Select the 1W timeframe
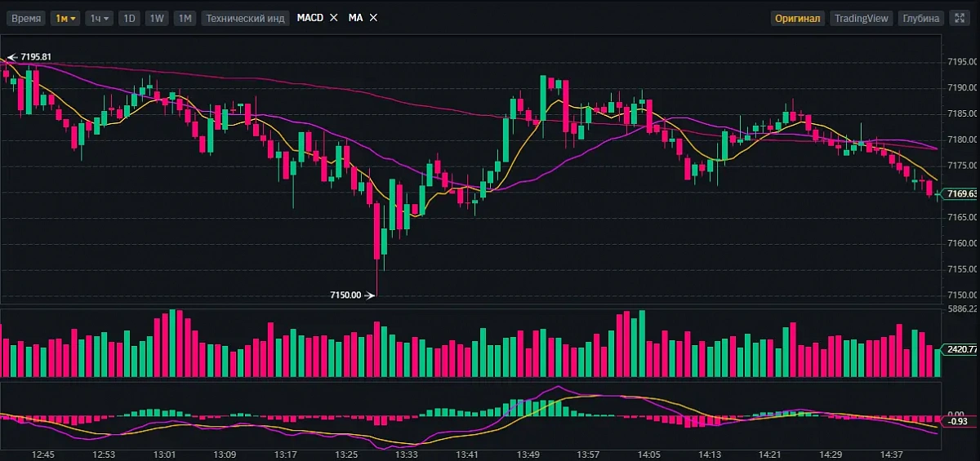This screenshot has height=461, width=980. (x=157, y=18)
